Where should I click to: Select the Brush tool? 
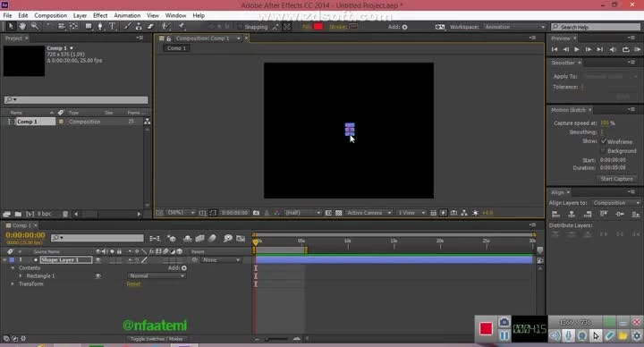127,26
